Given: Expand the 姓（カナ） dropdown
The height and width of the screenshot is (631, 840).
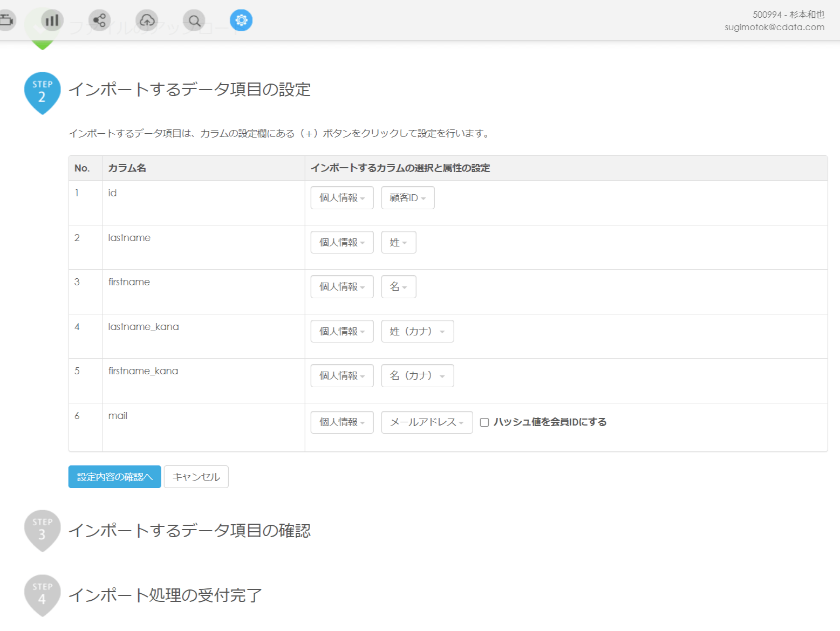Looking at the screenshot, I should 418,331.
